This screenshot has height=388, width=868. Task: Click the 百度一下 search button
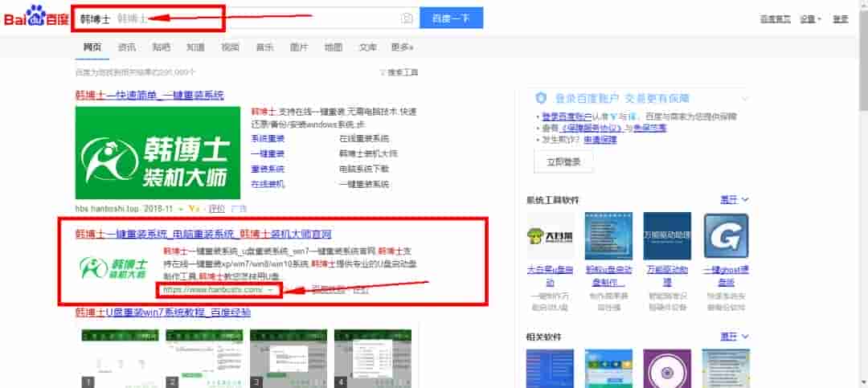pyautogui.click(x=451, y=18)
